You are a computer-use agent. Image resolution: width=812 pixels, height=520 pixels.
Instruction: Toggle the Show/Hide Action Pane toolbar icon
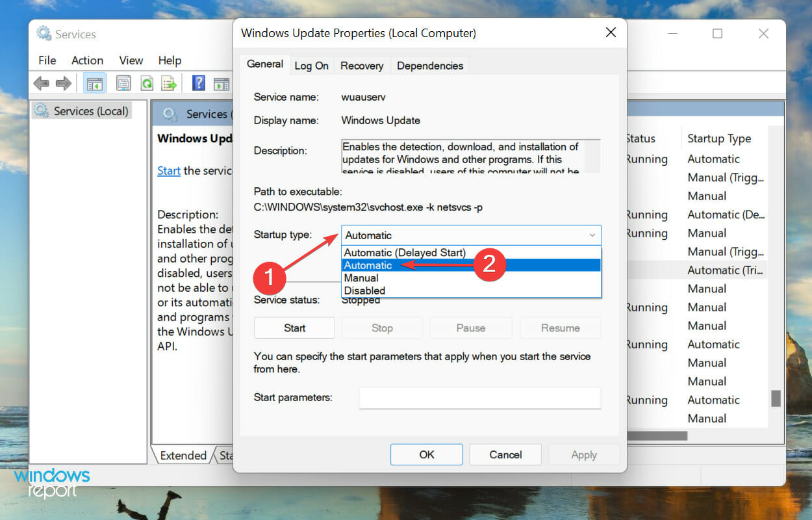click(222, 83)
